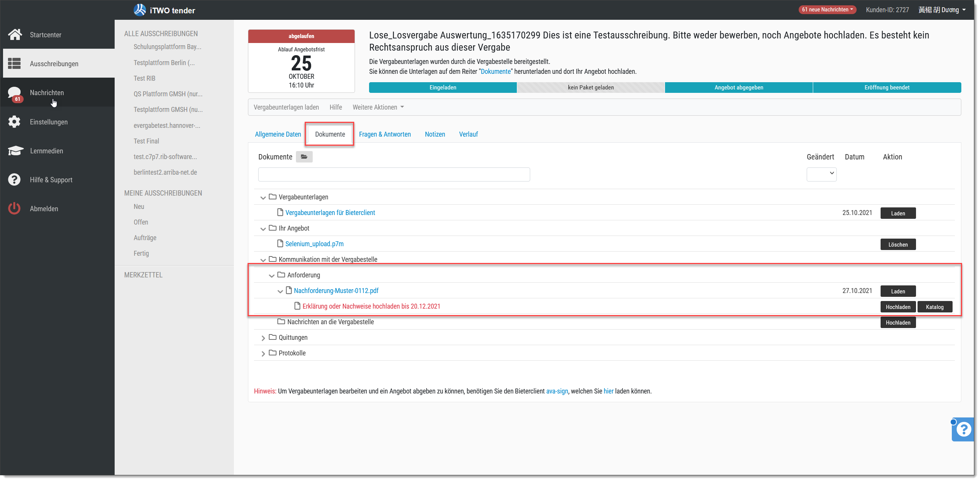Click the Einstellungen gear icon
Image resolution: width=980 pixels, height=481 pixels.
14,122
